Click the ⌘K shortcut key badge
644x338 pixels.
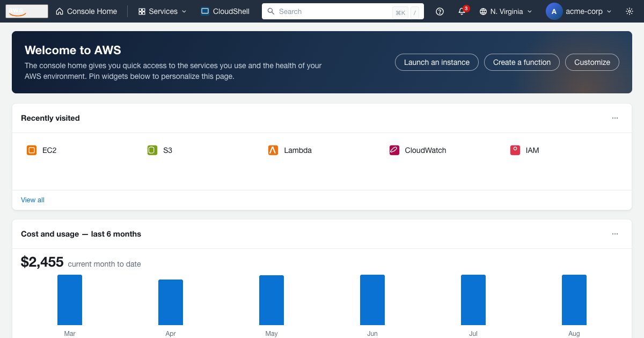pyautogui.click(x=400, y=12)
